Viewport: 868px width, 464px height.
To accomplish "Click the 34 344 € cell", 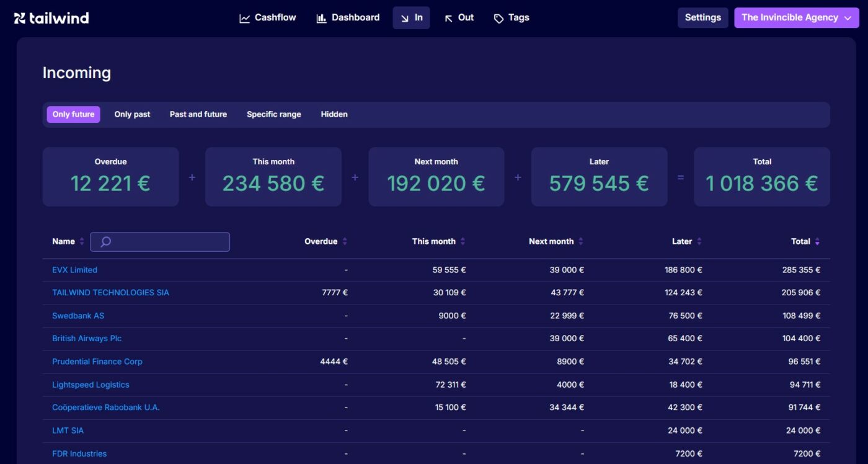I will click(x=567, y=408).
